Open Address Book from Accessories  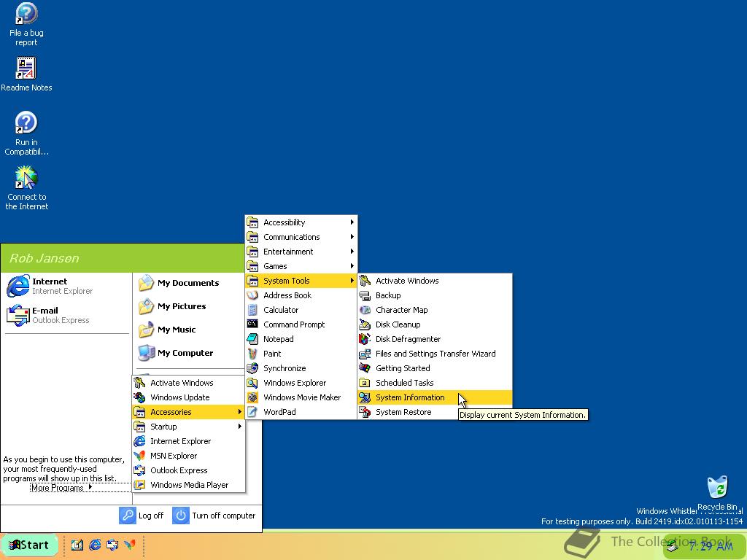tap(301, 295)
